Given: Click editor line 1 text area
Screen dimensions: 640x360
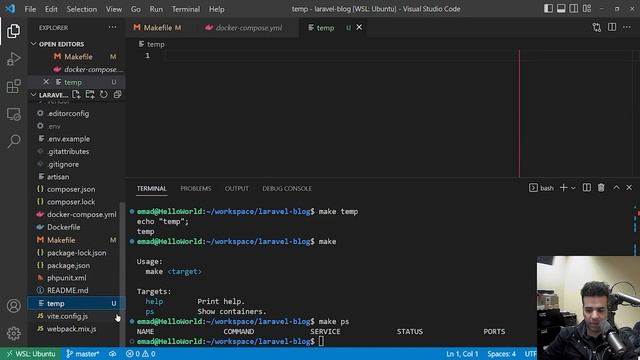Looking at the screenshot, I should pyautogui.click(x=341, y=56).
